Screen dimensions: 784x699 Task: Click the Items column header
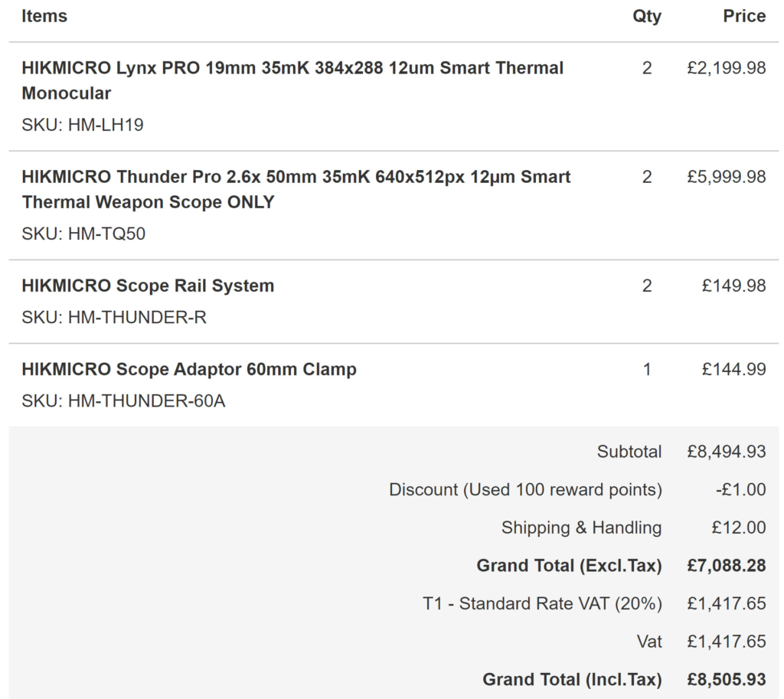point(44,16)
